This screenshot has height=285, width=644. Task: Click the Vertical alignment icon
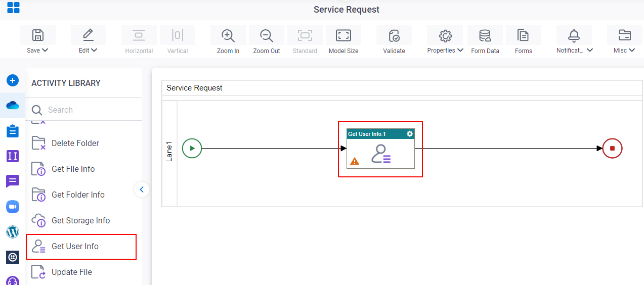coord(177,35)
